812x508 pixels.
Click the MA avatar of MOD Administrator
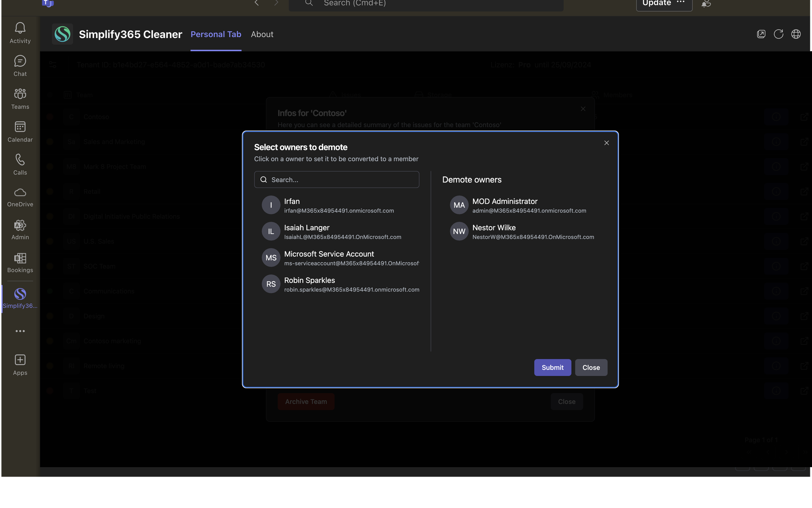(x=459, y=205)
